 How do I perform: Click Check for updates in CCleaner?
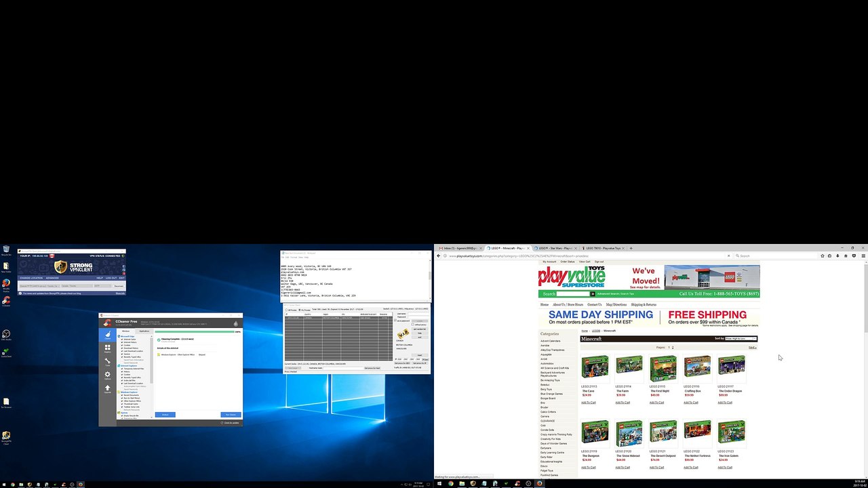231,423
